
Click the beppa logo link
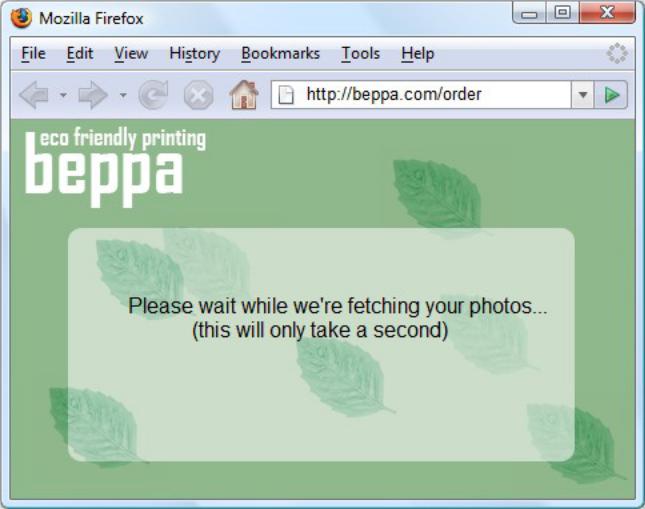coord(115,167)
